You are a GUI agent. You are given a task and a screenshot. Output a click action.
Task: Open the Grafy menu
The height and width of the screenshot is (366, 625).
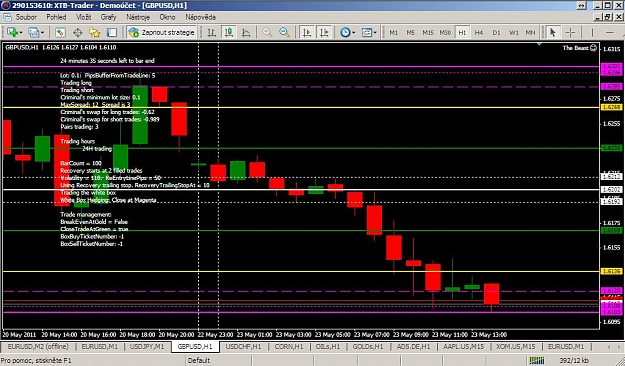[x=108, y=17]
